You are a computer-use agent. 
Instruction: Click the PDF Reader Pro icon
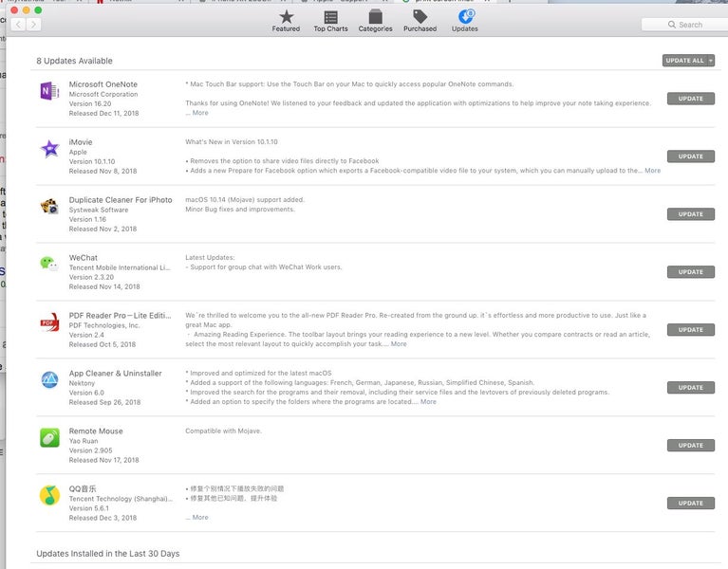(49, 321)
